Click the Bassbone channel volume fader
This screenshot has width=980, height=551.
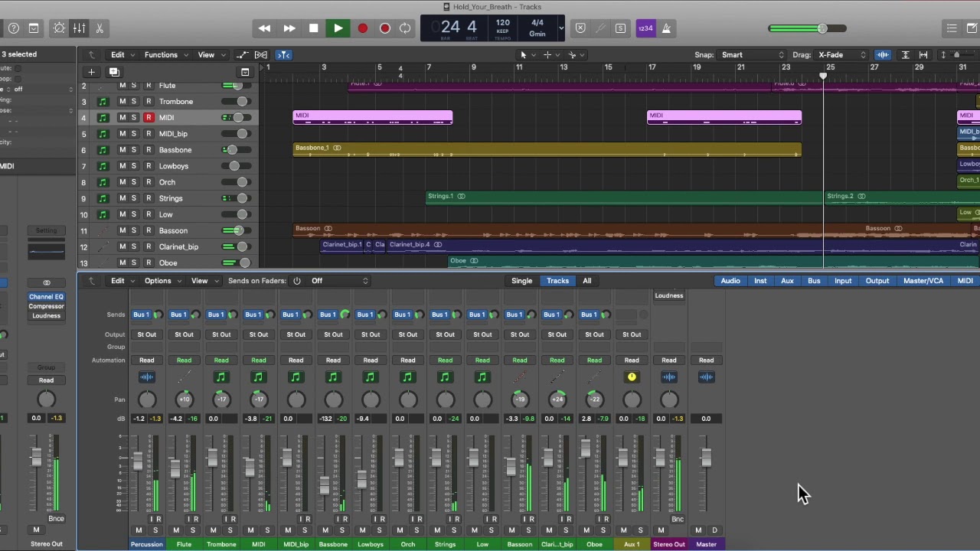[325, 484]
